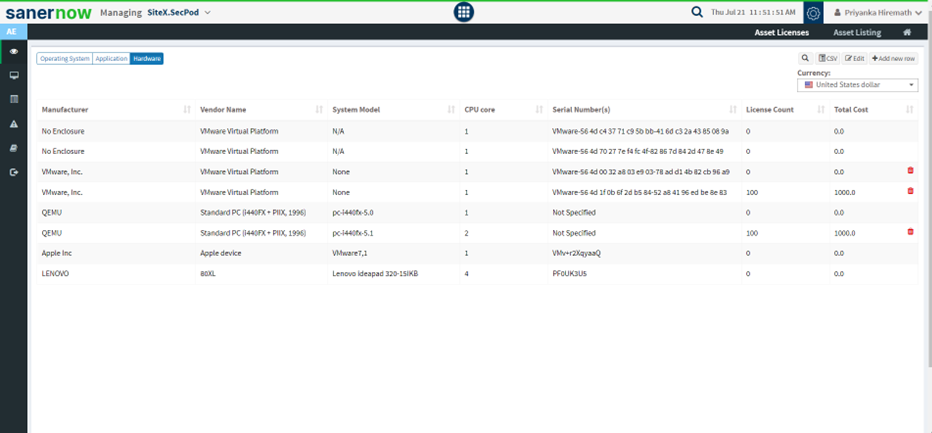The width and height of the screenshot is (932, 433).
Task: Sort by the CPU core column arrows
Action: [539, 109]
